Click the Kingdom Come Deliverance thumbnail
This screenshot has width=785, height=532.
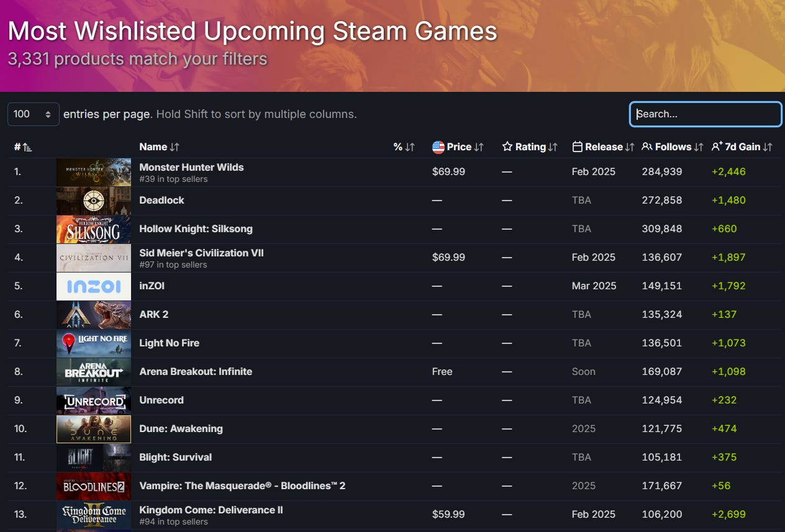coord(94,515)
